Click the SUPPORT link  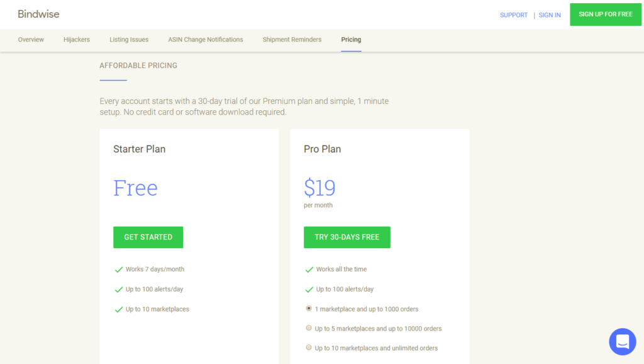(x=513, y=15)
